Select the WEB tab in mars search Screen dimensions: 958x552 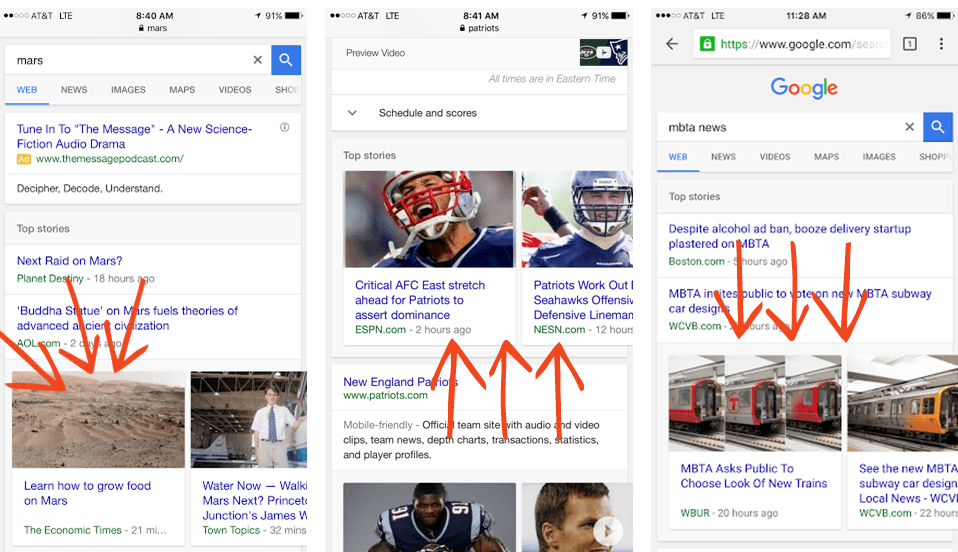coord(27,90)
